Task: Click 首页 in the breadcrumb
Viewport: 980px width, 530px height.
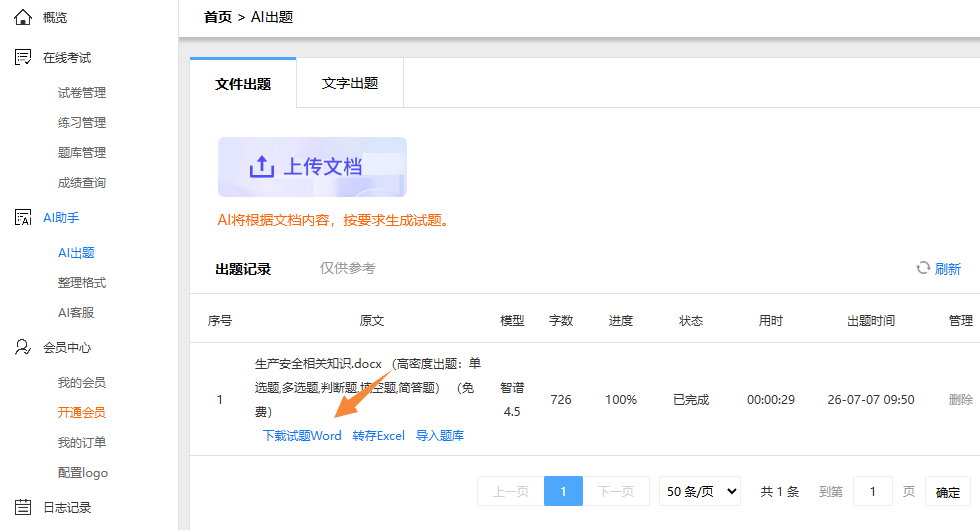Action: pyautogui.click(x=218, y=17)
